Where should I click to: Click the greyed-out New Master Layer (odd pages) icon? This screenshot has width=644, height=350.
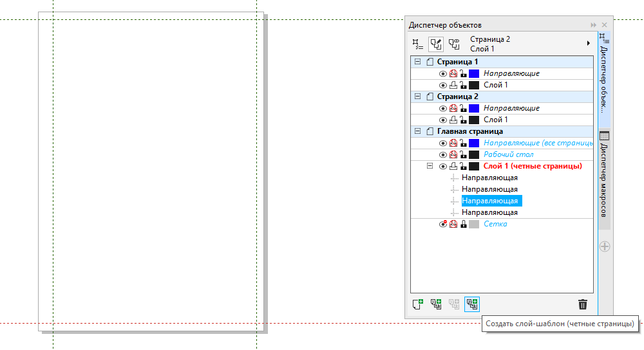click(454, 304)
